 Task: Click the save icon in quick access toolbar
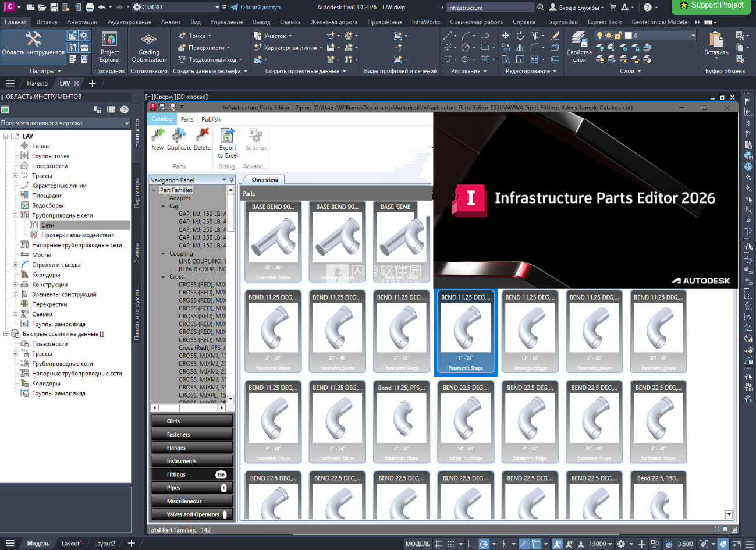pyautogui.click(x=54, y=8)
